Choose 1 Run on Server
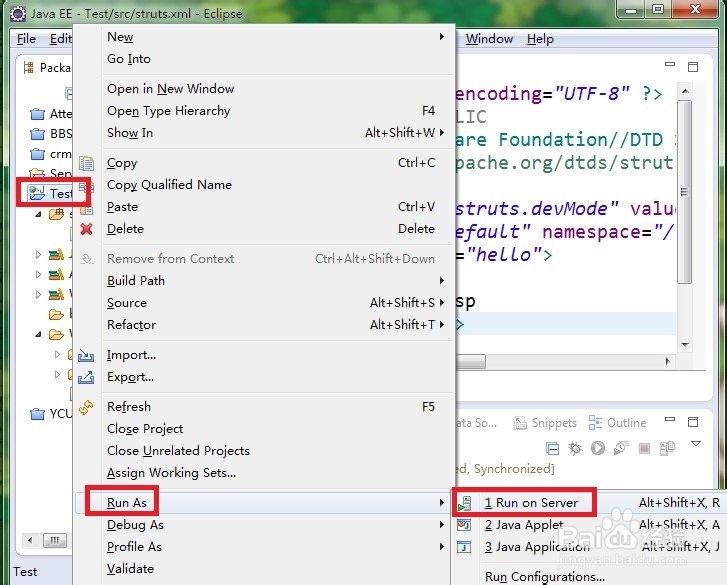727x585 pixels. [589, 503]
